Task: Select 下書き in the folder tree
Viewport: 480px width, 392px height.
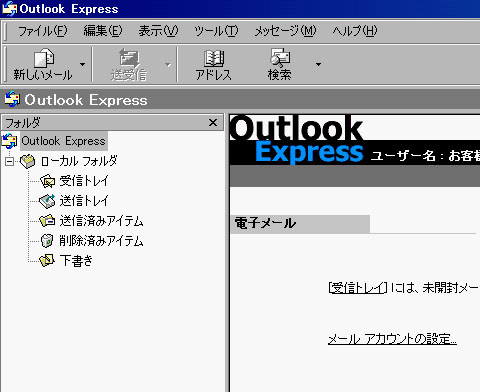Action: [x=76, y=260]
